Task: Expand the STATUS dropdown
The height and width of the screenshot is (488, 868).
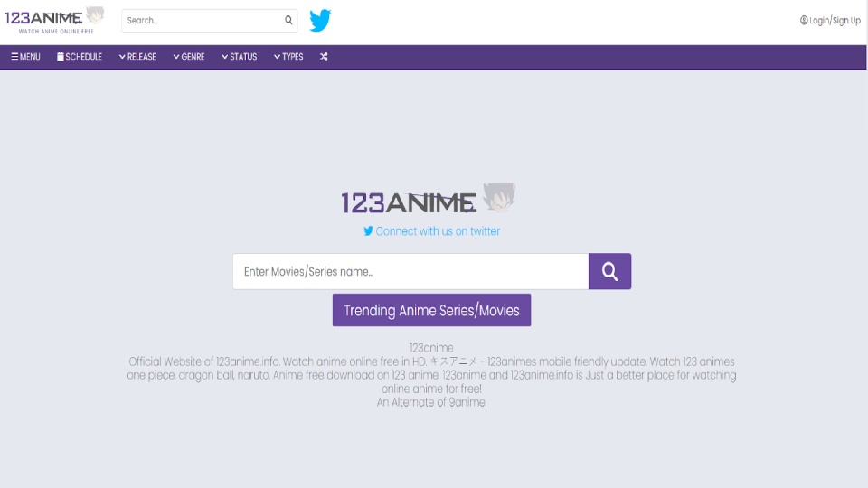Action: pos(239,56)
